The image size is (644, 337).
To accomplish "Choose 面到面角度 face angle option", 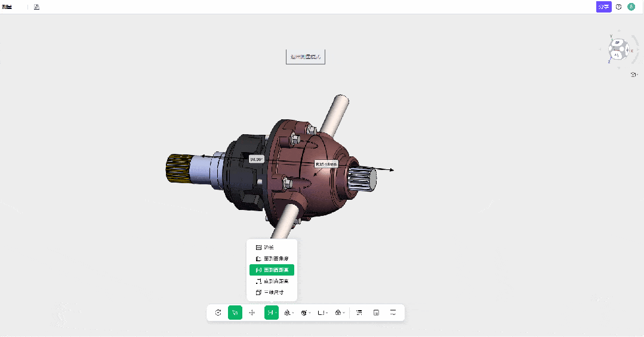I will [x=272, y=259].
